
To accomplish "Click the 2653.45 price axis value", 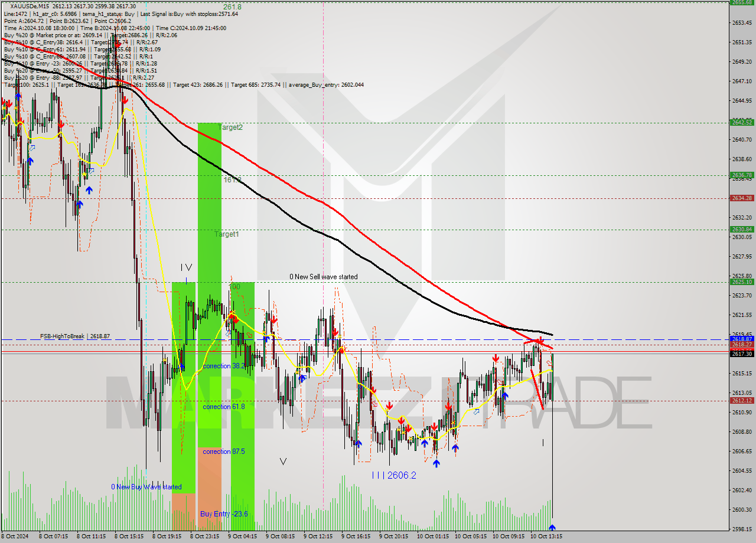I will click(x=742, y=22).
